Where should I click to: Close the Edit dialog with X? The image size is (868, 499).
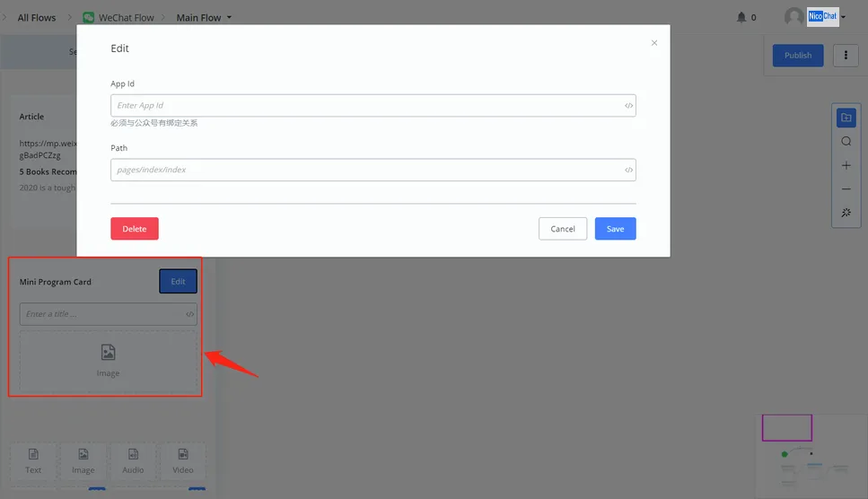coord(654,42)
